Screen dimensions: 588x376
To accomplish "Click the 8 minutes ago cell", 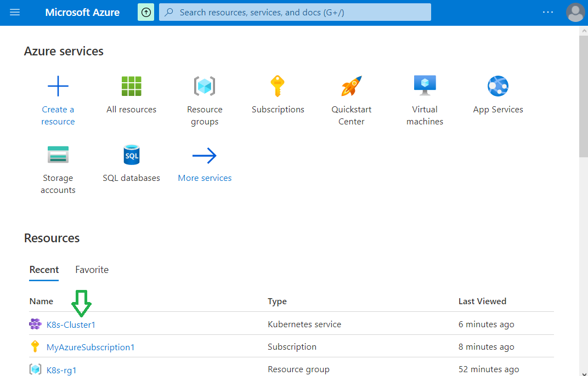I will click(x=487, y=347).
